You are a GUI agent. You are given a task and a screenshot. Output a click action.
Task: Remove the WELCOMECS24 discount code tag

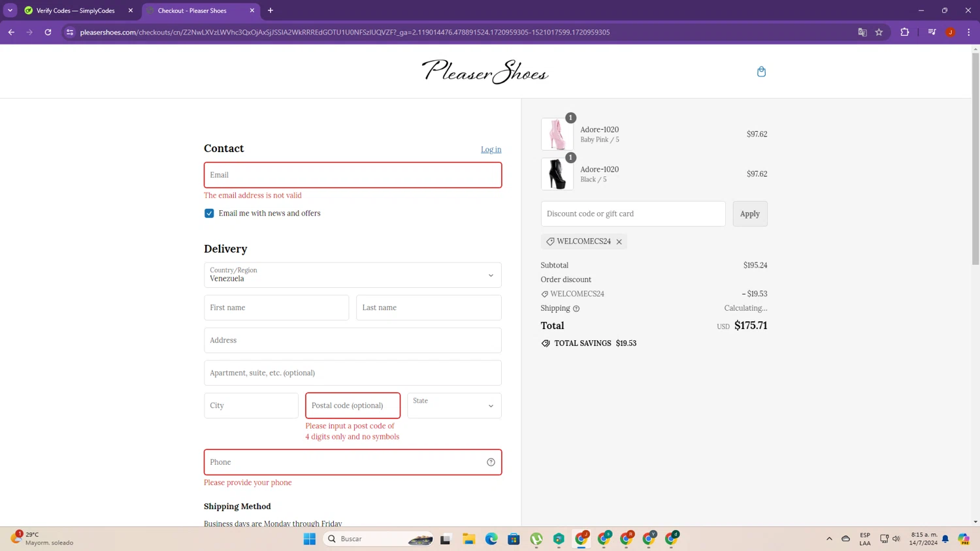(x=619, y=242)
